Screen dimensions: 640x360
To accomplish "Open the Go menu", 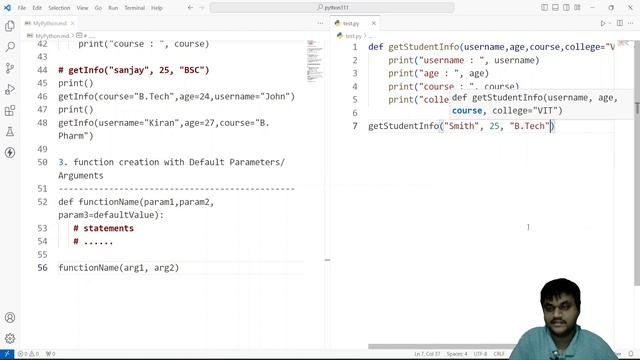I will click(x=98, y=8).
